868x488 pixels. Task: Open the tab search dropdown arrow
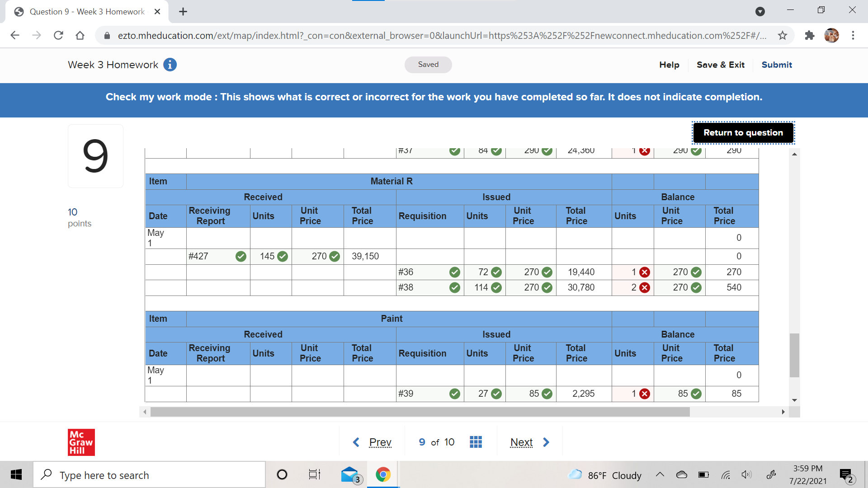760,12
